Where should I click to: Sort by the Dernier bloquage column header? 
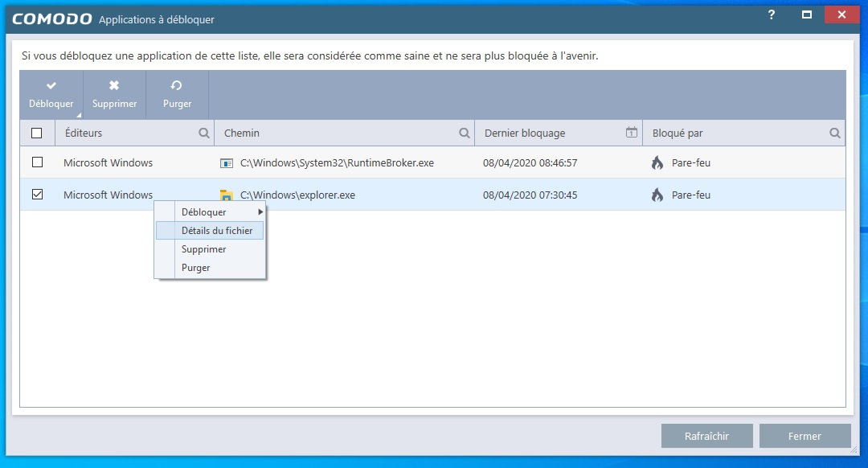pos(525,133)
